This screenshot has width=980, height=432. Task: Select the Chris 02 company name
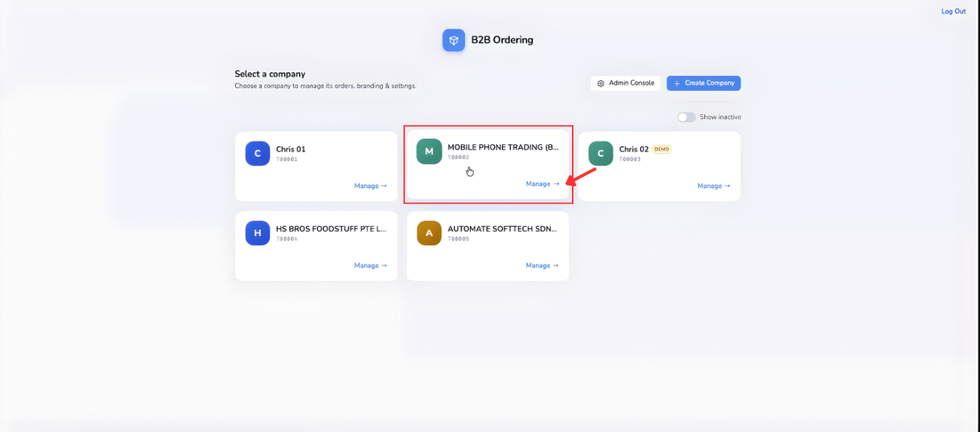click(x=634, y=149)
